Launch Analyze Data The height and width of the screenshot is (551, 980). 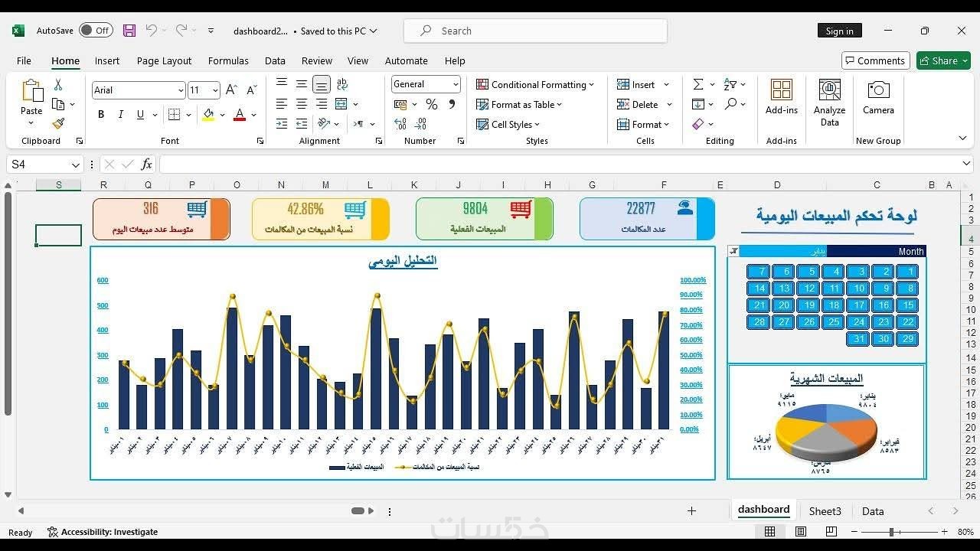(830, 103)
